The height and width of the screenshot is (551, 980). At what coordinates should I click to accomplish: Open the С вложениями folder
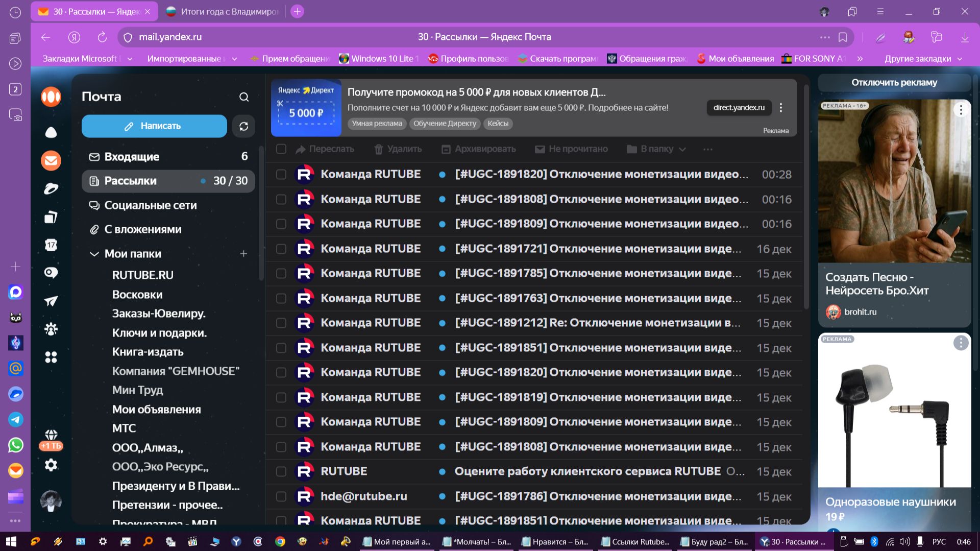point(168,229)
